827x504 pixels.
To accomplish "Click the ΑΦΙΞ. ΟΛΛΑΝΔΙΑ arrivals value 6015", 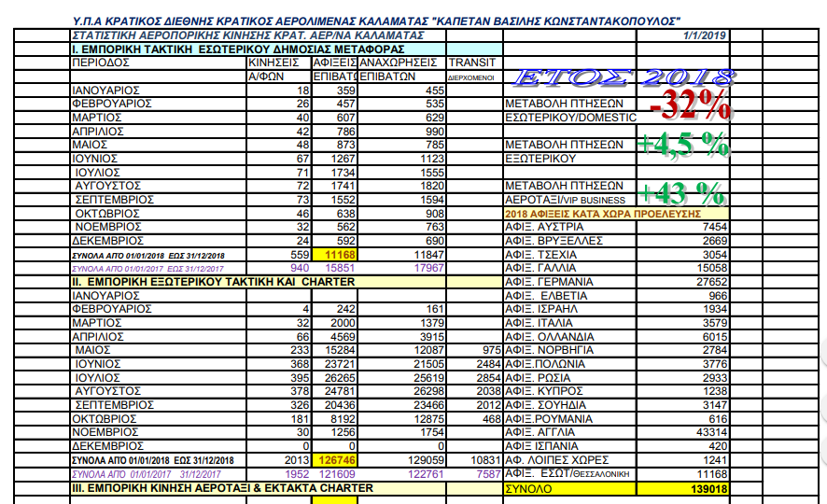I will (x=715, y=337).
